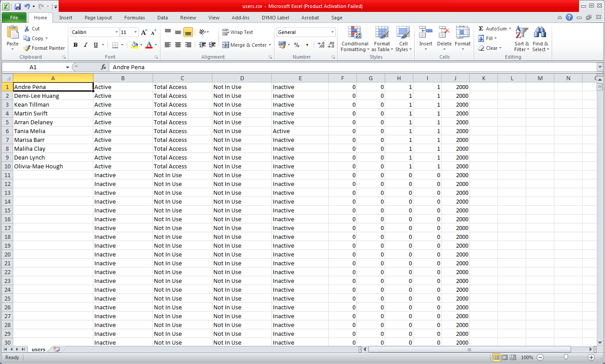The width and height of the screenshot is (605, 364).
Task: Open Sort & Filter tool
Action: tap(522, 33)
